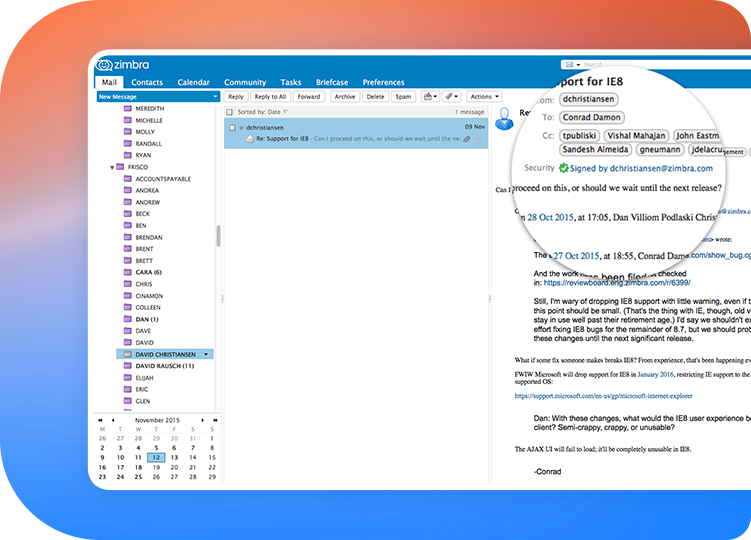Open the Actions dropdown menu
This screenshot has width=751, height=540.
tap(484, 96)
